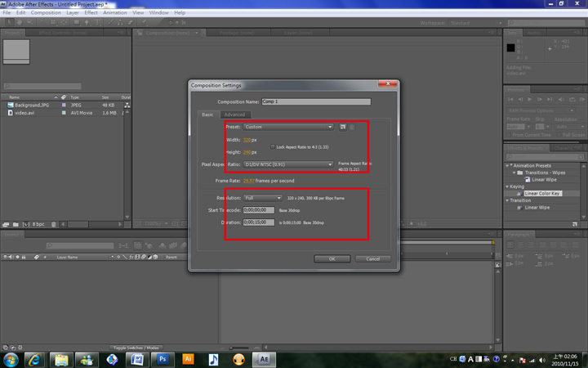This screenshot has height=368, width=588.
Task: Click the timeline lock column icon
Action: pyautogui.click(x=24, y=257)
